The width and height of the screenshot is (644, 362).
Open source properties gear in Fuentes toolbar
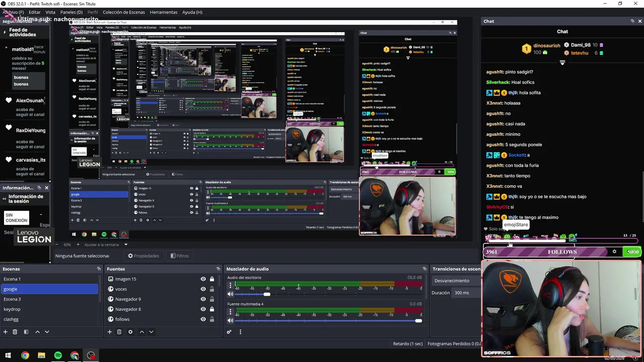[x=130, y=332]
